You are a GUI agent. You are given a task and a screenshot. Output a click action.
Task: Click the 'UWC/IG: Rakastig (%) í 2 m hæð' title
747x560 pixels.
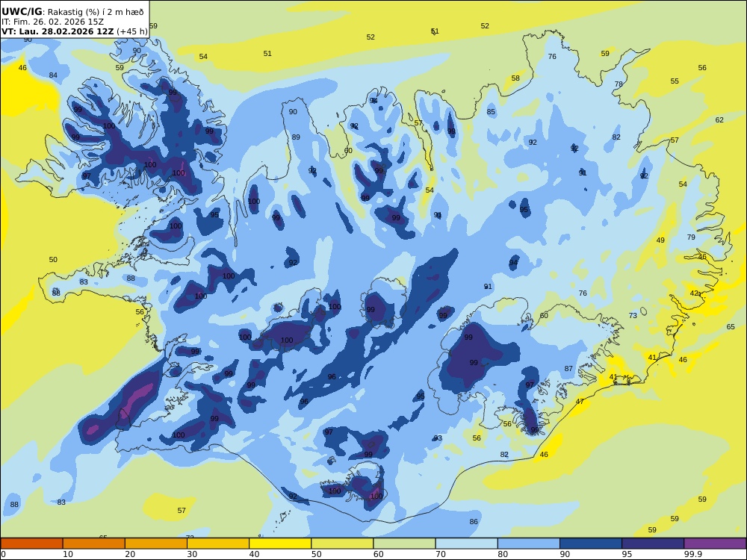click(x=72, y=12)
